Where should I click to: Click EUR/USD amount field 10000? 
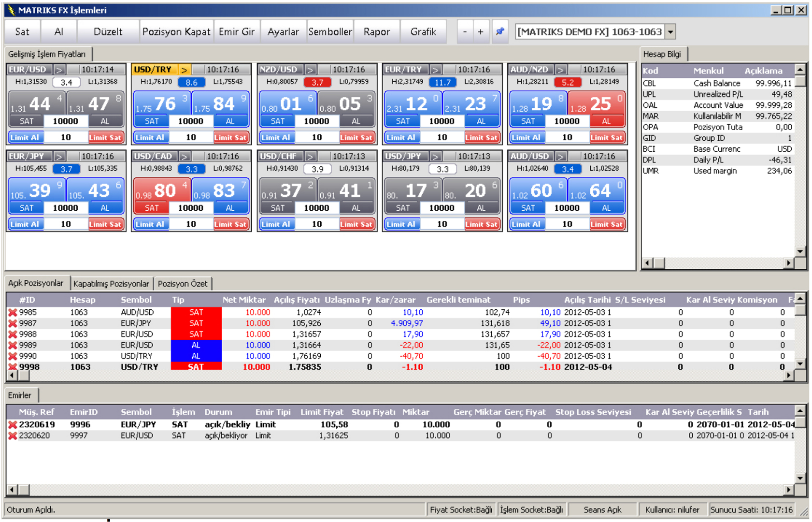click(66, 121)
